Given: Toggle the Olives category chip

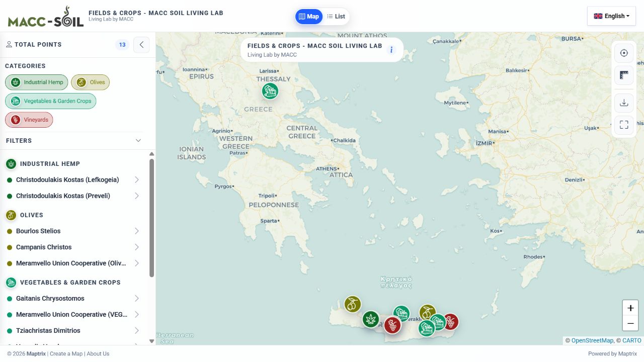Looking at the screenshot, I should click(90, 82).
